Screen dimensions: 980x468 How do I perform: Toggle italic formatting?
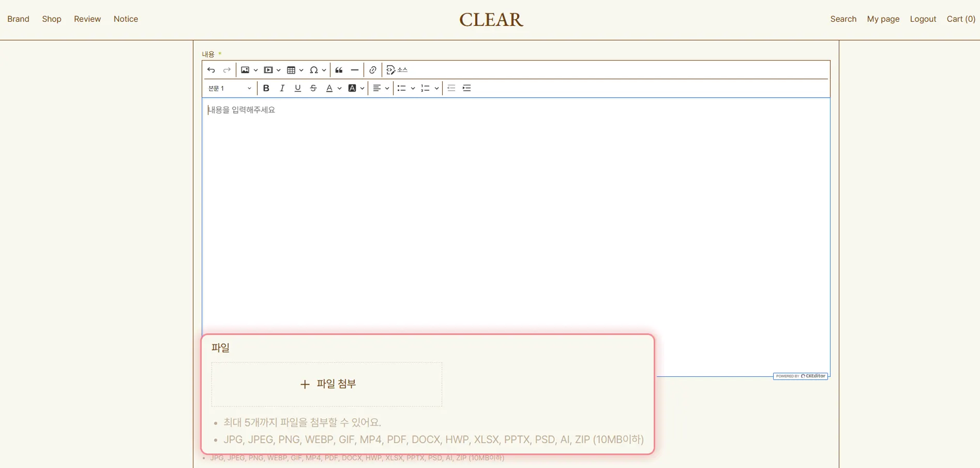click(x=282, y=88)
